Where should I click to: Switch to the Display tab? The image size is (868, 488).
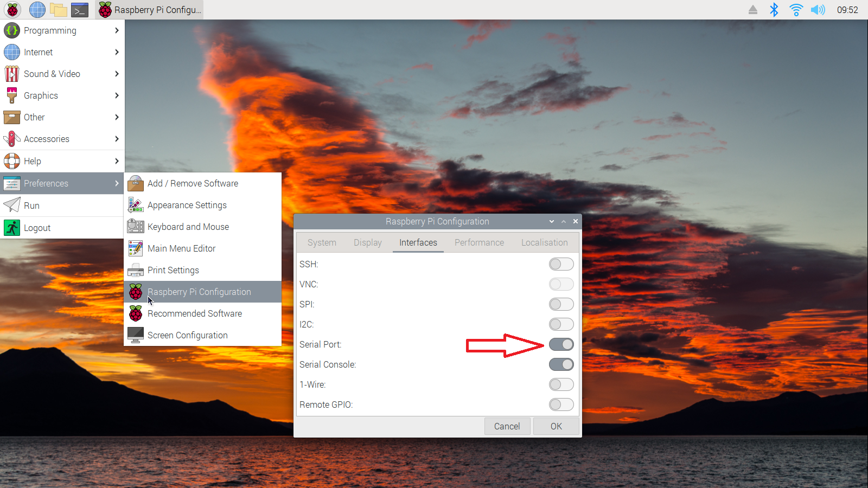368,242
